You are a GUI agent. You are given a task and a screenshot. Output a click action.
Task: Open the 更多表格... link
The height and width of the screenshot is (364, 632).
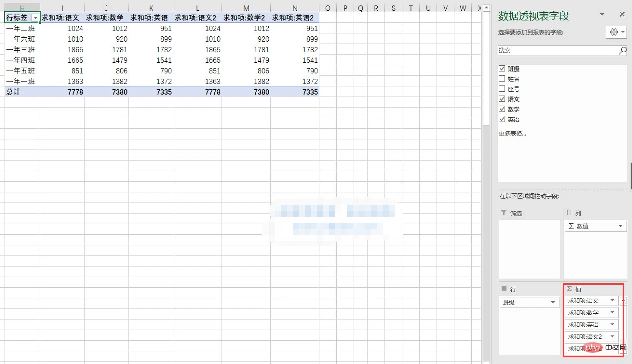(x=512, y=133)
